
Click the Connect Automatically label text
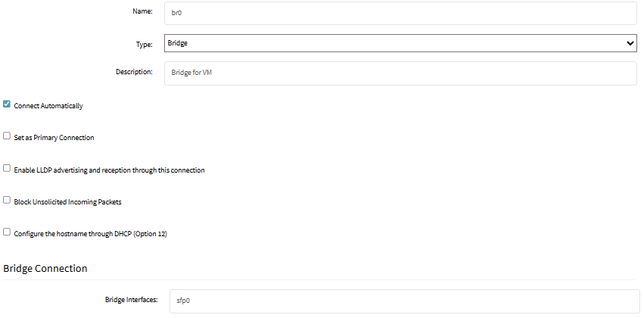[x=48, y=106]
